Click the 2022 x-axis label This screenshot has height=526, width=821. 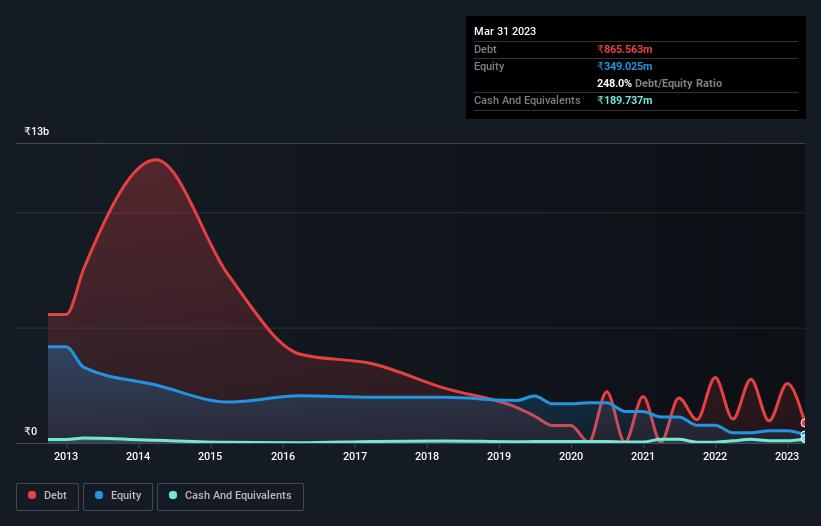pos(715,456)
